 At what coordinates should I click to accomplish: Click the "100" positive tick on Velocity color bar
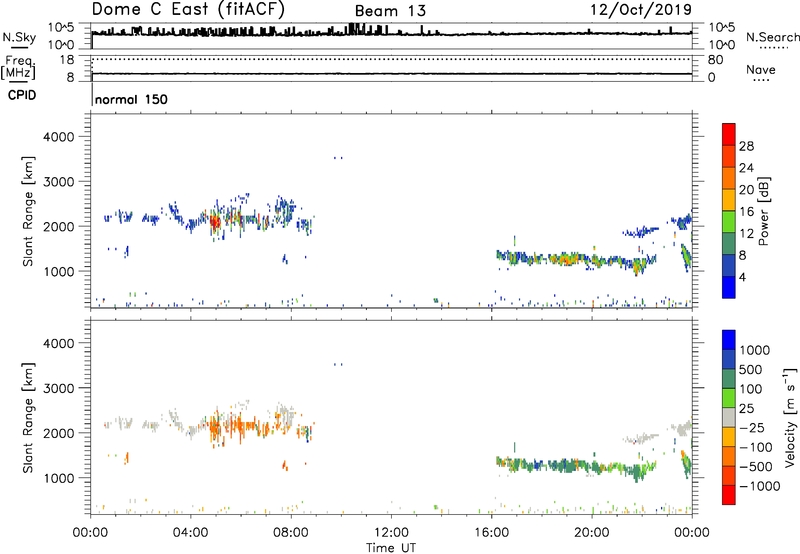click(751, 389)
